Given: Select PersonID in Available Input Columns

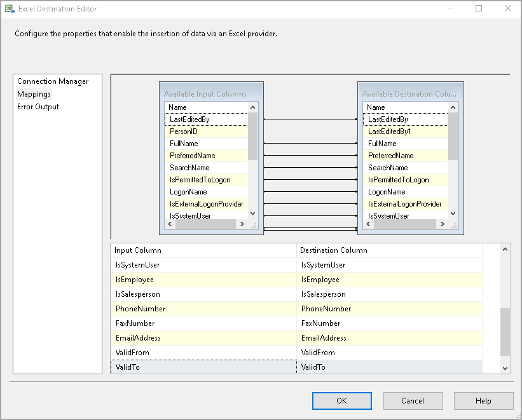Looking at the screenshot, I should tap(184, 132).
